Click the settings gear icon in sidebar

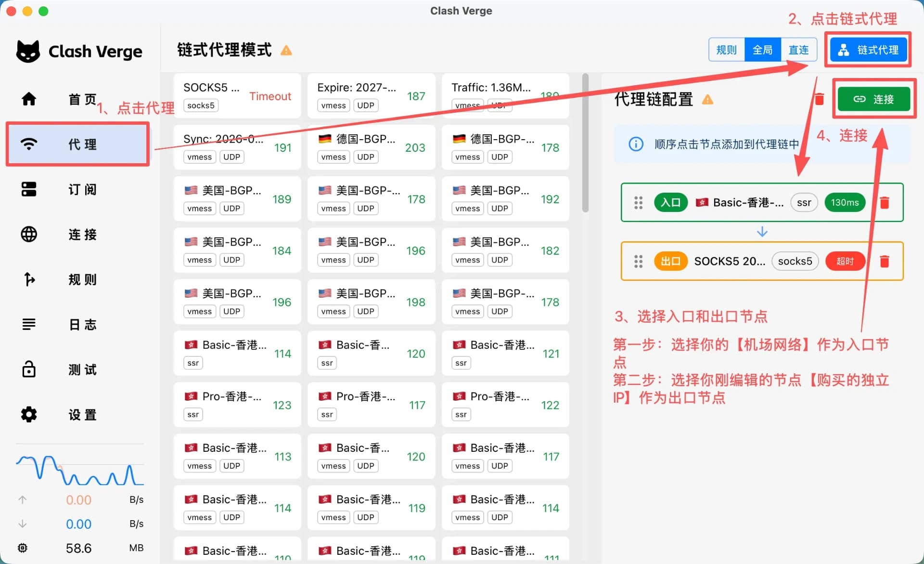tap(29, 414)
